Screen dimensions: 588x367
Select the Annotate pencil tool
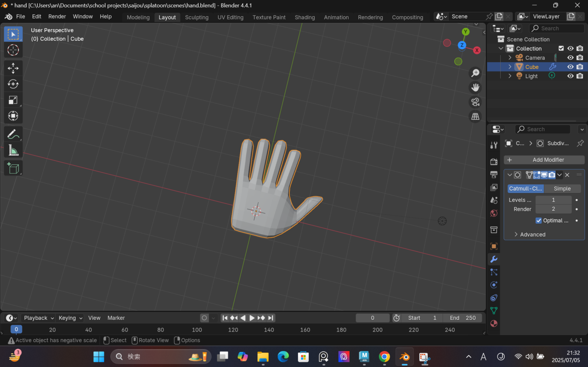pyautogui.click(x=13, y=135)
